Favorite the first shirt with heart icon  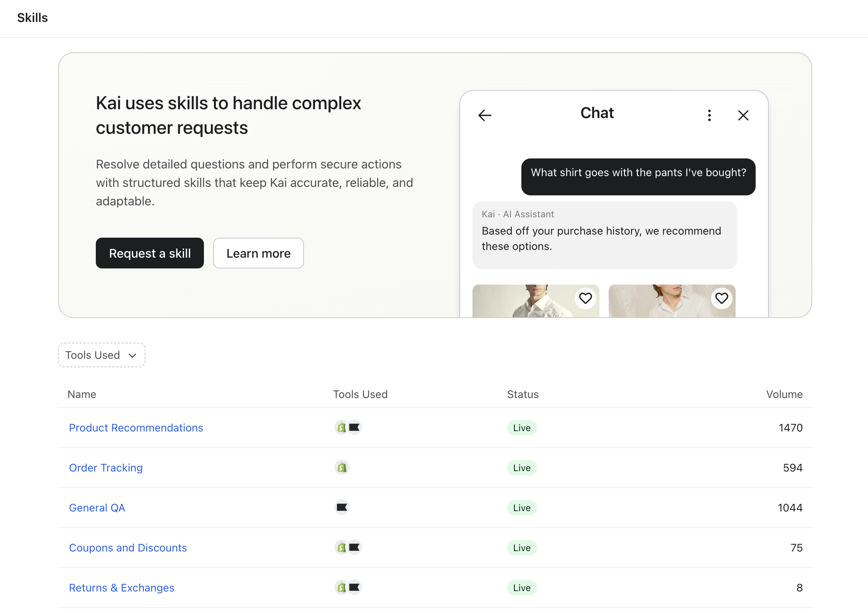(x=585, y=298)
